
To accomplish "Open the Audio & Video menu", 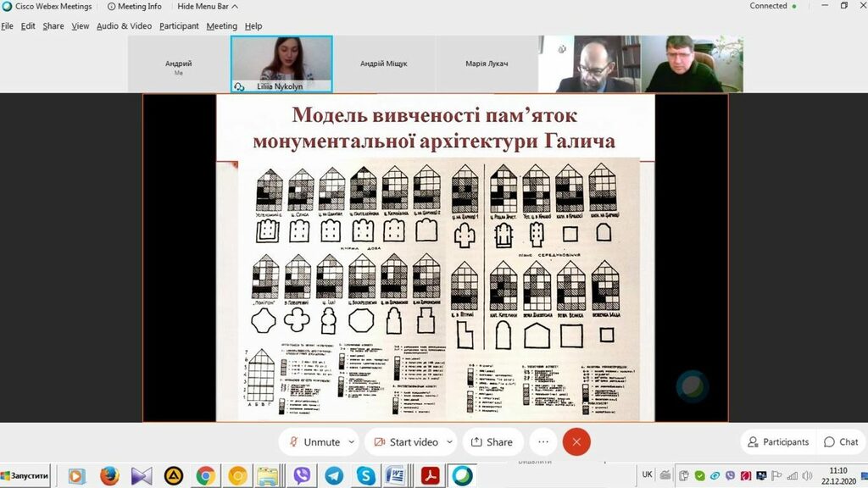I will coord(124,26).
